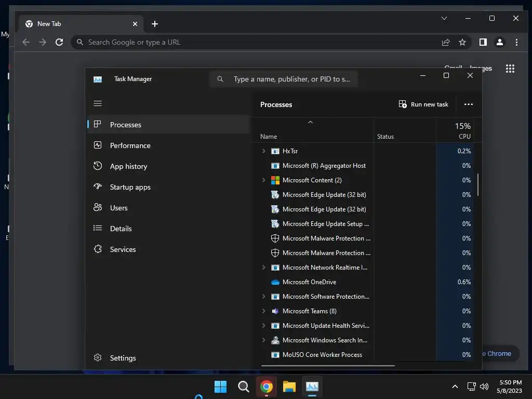This screenshot has width=532, height=399.
Task: Click Chrome share page icon
Action: coord(445,42)
